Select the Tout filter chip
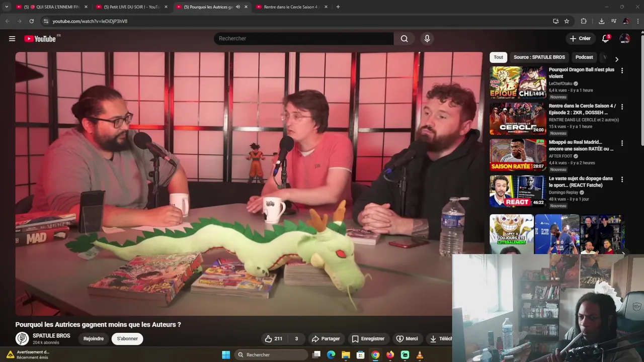 (x=498, y=57)
